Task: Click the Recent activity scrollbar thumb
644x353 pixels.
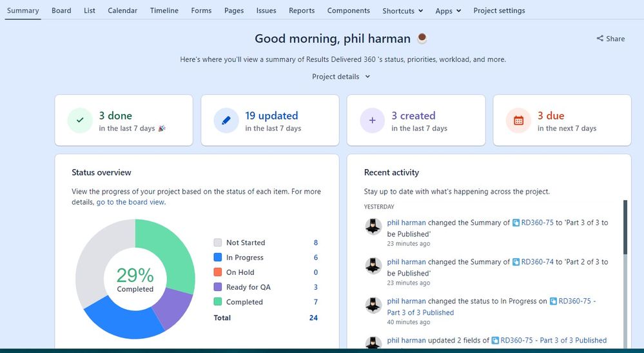Action: (x=625, y=227)
